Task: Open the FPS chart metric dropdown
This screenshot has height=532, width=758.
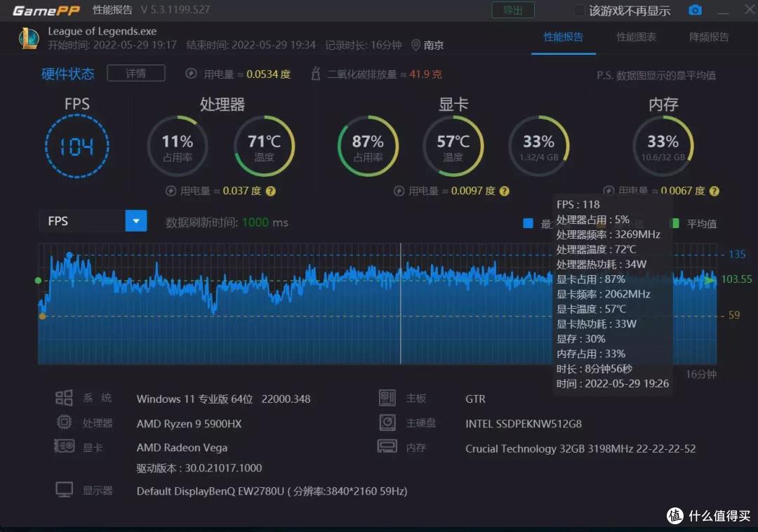Action: click(93, 221)
